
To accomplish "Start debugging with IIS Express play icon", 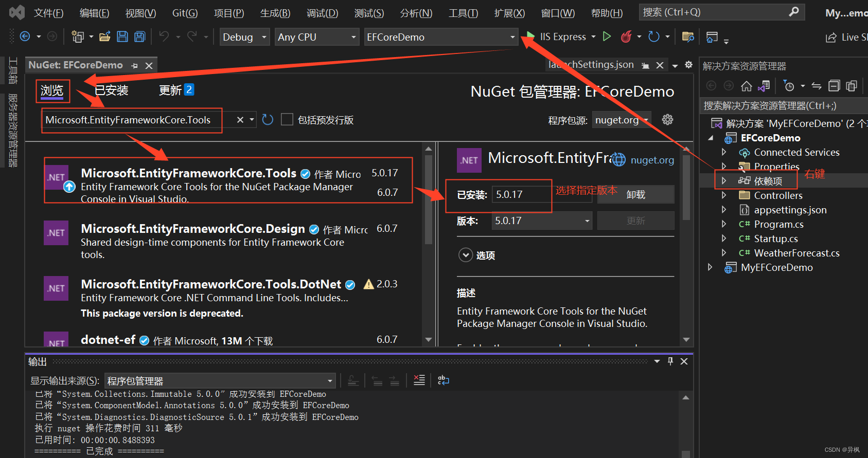I will pos(530,36).
